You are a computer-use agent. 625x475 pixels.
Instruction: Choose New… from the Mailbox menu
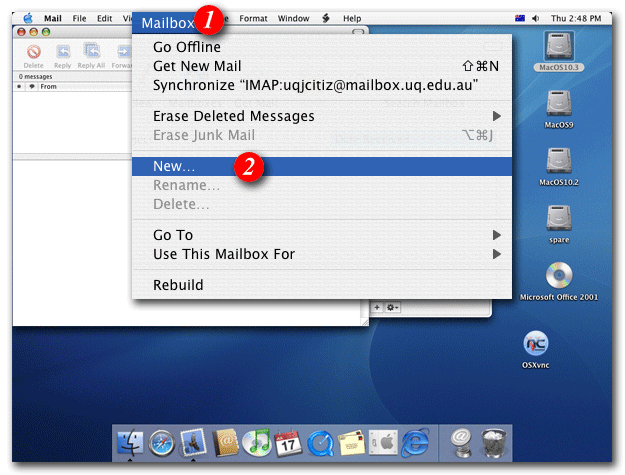point(174,166)
